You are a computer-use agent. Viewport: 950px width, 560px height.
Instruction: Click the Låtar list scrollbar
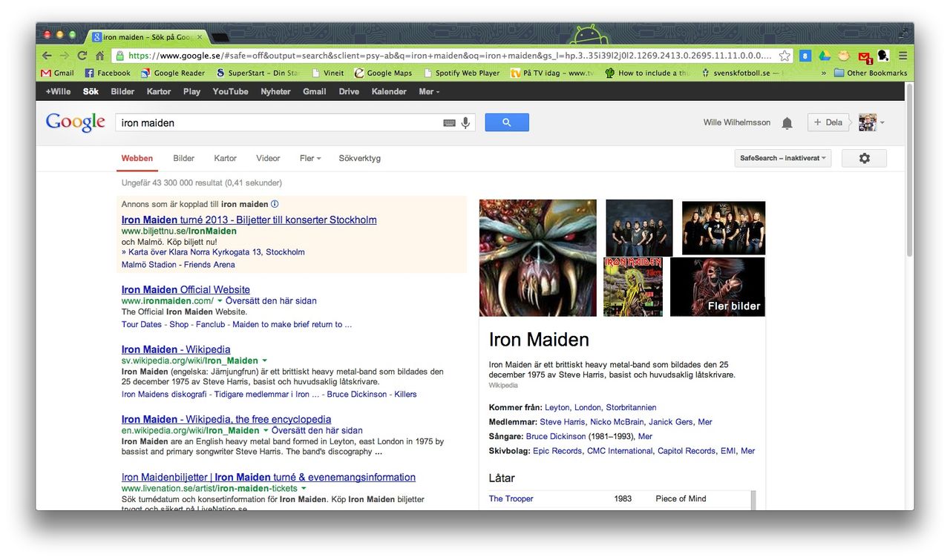tap(753, 500)
